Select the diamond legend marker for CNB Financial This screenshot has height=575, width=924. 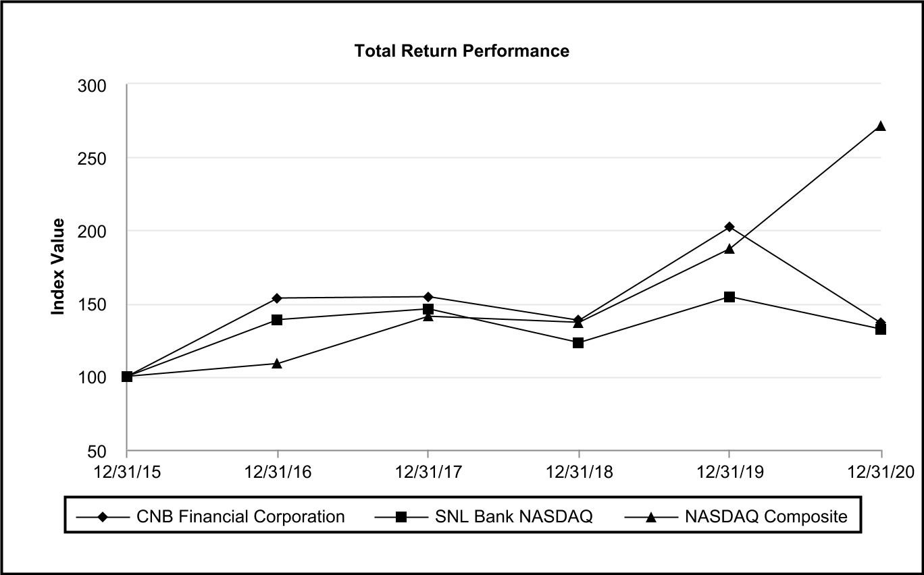point(102,518)
